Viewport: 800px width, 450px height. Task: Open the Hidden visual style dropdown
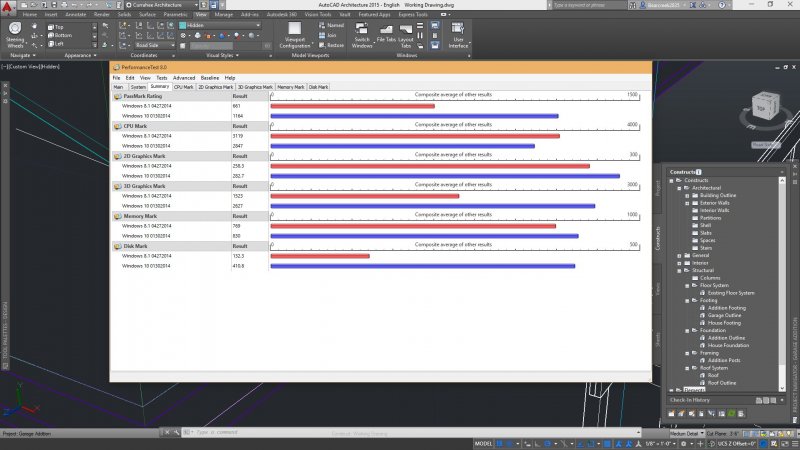[220, 25]
